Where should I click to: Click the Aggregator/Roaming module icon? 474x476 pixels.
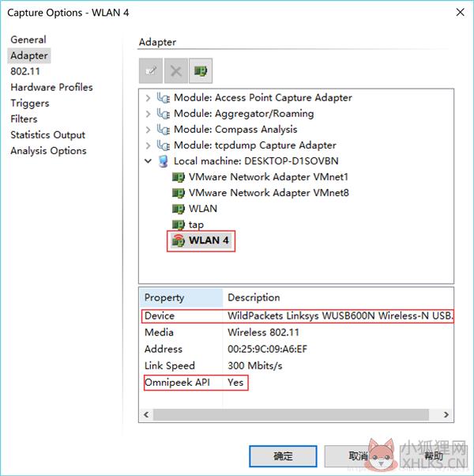coord(164,114)
